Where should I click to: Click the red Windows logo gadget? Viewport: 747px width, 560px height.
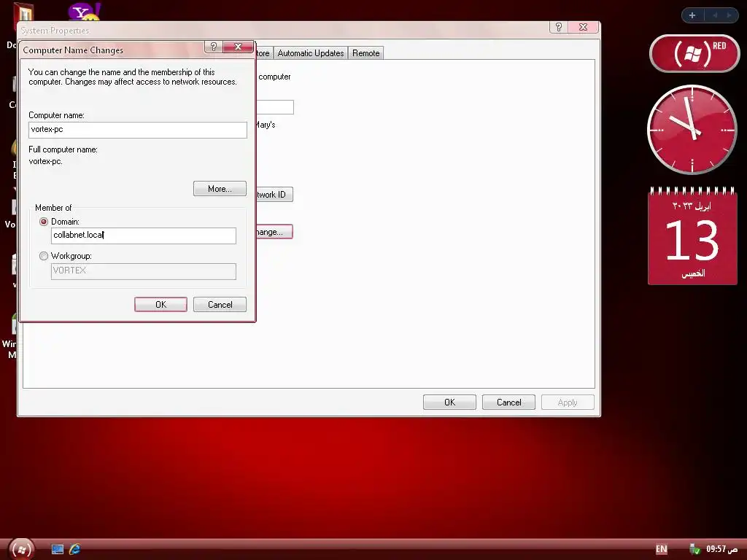pyautogui.click(x=694, y=53)
